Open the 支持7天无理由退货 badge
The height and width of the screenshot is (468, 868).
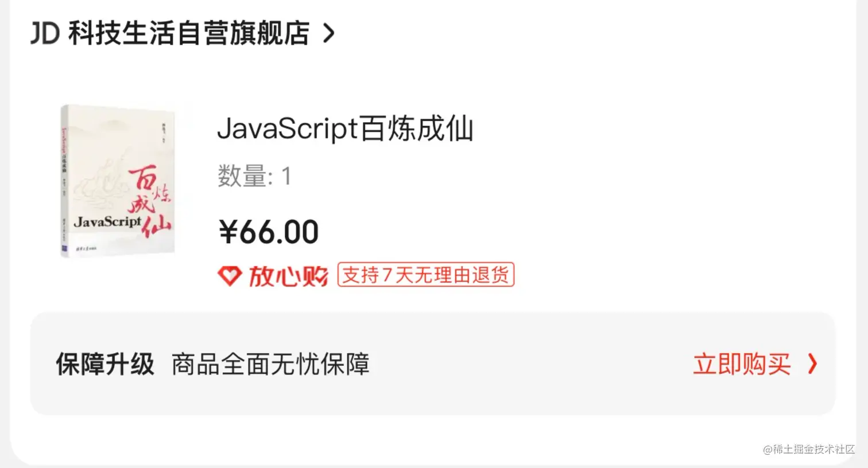425,275
